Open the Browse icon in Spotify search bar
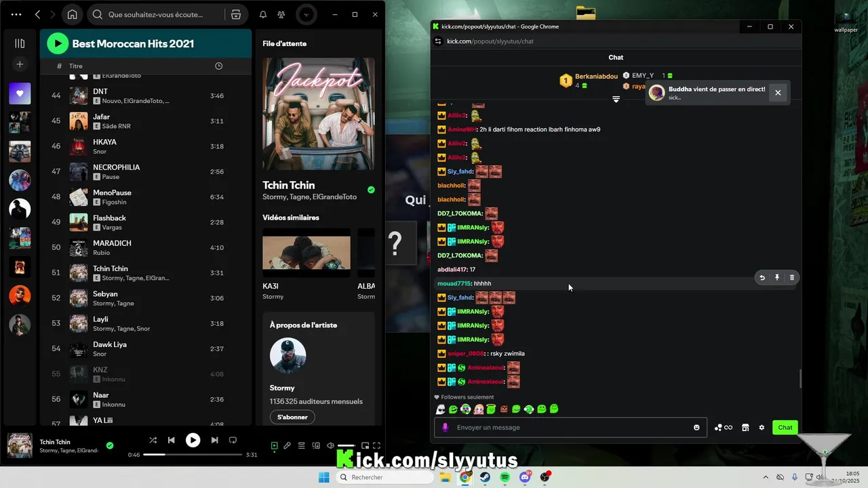This screenshot has width=868, height=488. [x=236, y=14]
